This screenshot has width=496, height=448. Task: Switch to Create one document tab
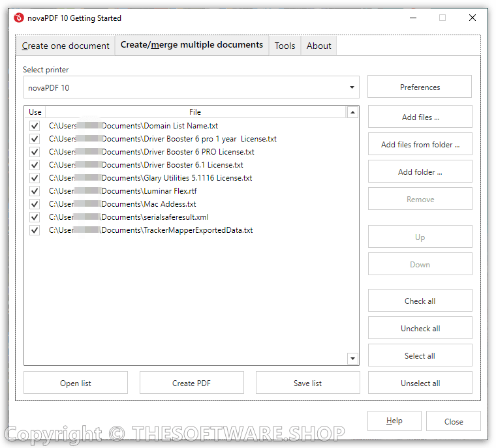tap(65, 46)
